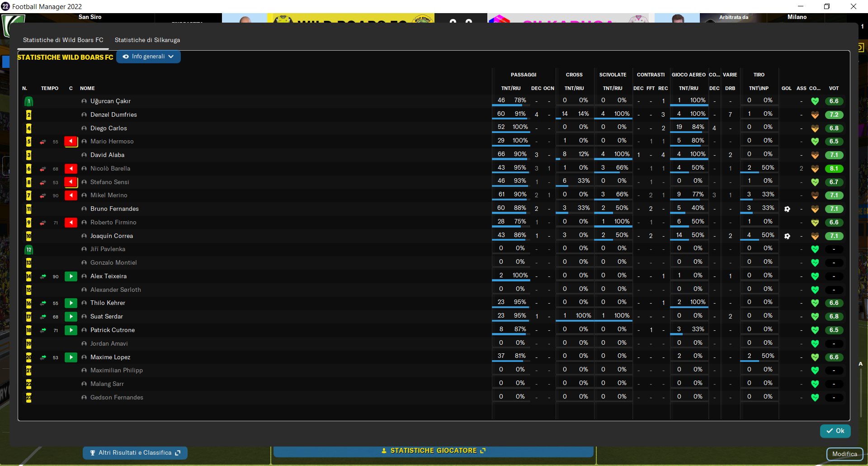Click green substituted-on arrow for Suat Serdar
The image size is (868, 466).
pos(71,317)
